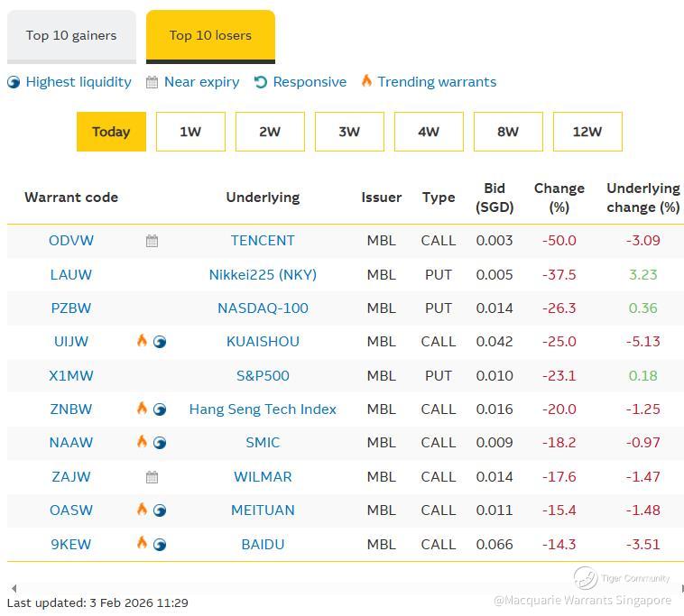The image size is (684, 616).
Task: Click the trending flame icon in NAAW row
Action: pos(142,442)
